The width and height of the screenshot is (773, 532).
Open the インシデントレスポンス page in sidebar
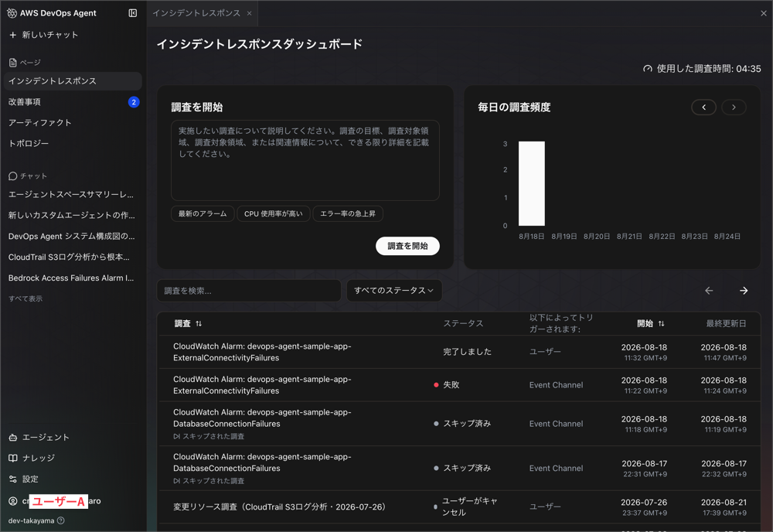coord(73,81)
